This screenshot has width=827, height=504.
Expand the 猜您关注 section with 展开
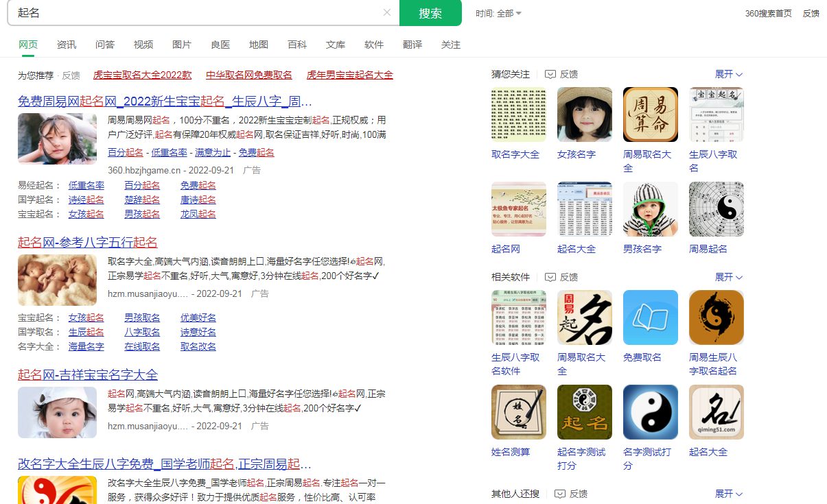click(729, 74)
